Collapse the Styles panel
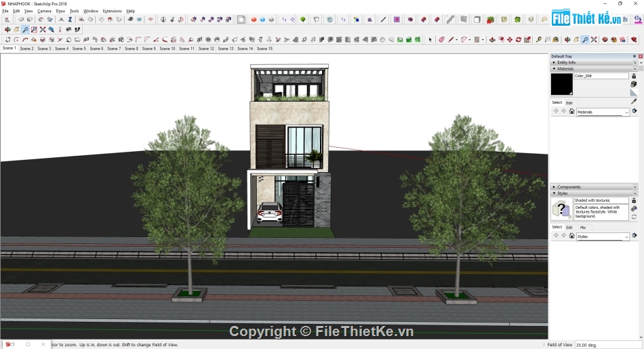644x349 pixels. (x=554, y=193)
